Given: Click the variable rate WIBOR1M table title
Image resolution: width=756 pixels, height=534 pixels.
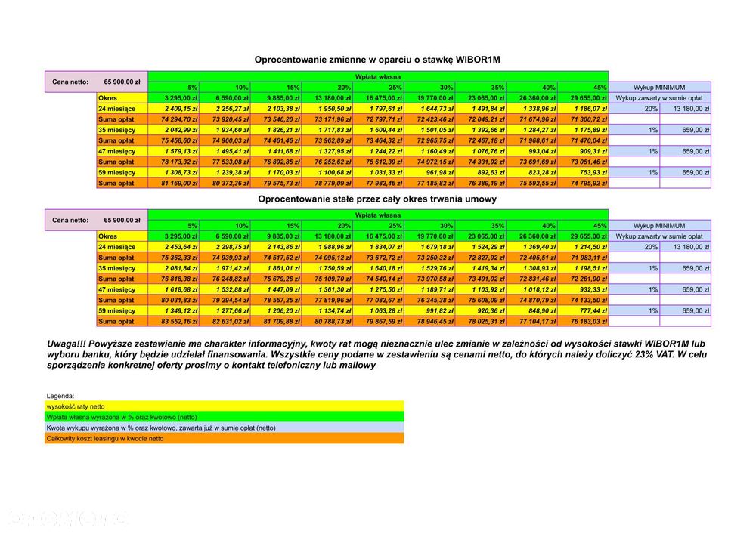Looking at the screenshot, I should pos(377,60).
